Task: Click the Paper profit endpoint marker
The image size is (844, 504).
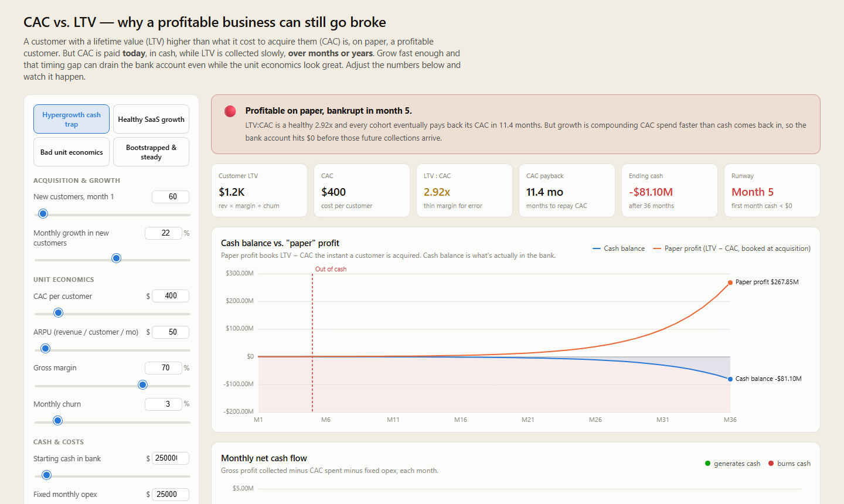Action: pos(730,282)
